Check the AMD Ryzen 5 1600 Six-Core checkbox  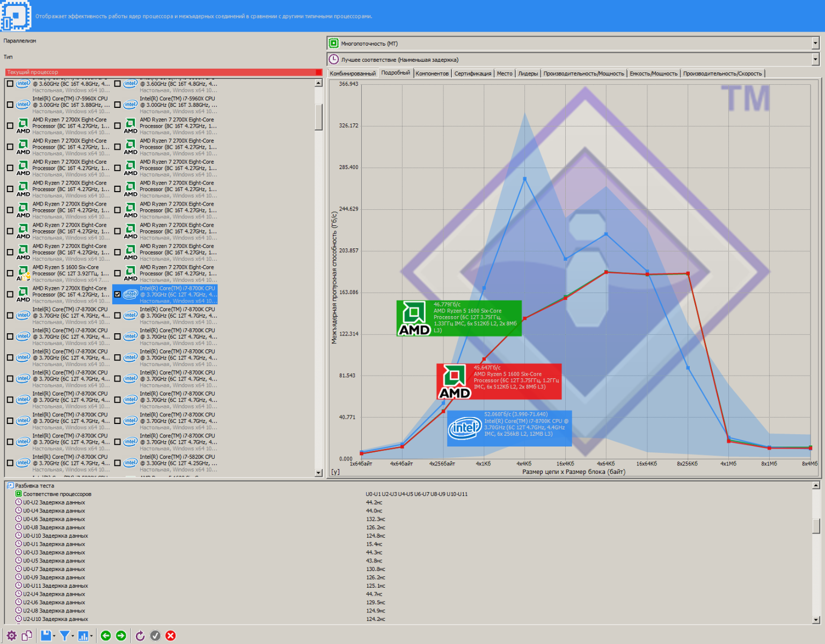tap(10, 273)
